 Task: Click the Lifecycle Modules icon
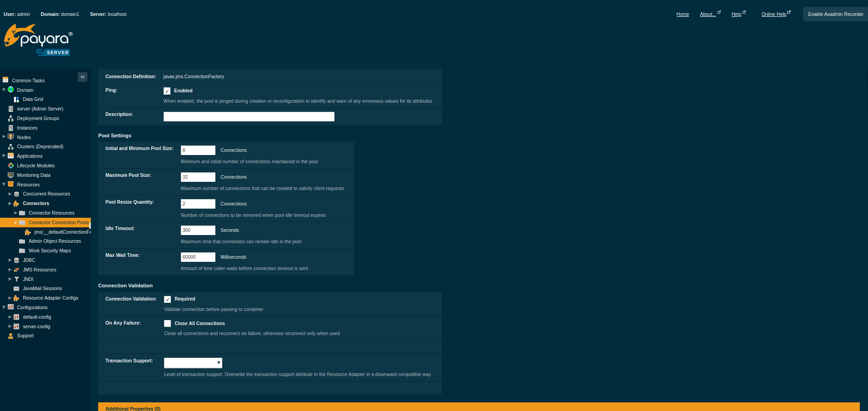click(11, 165)
